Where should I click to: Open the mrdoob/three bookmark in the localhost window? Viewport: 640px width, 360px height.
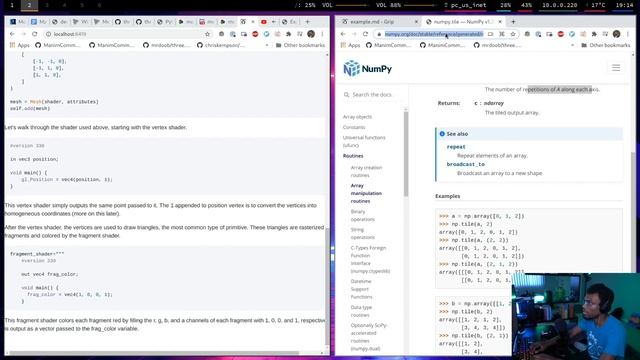[x=166, y=45]
